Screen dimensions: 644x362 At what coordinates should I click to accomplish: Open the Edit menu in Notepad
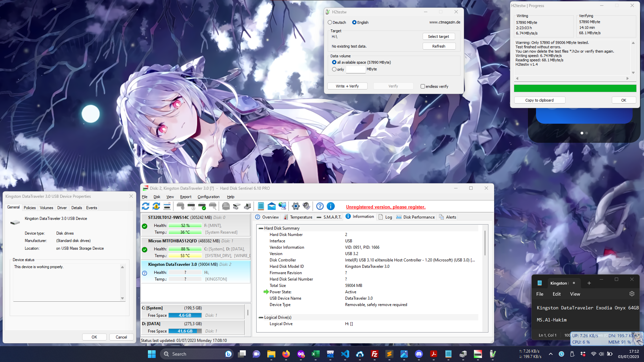pos(556,294)
